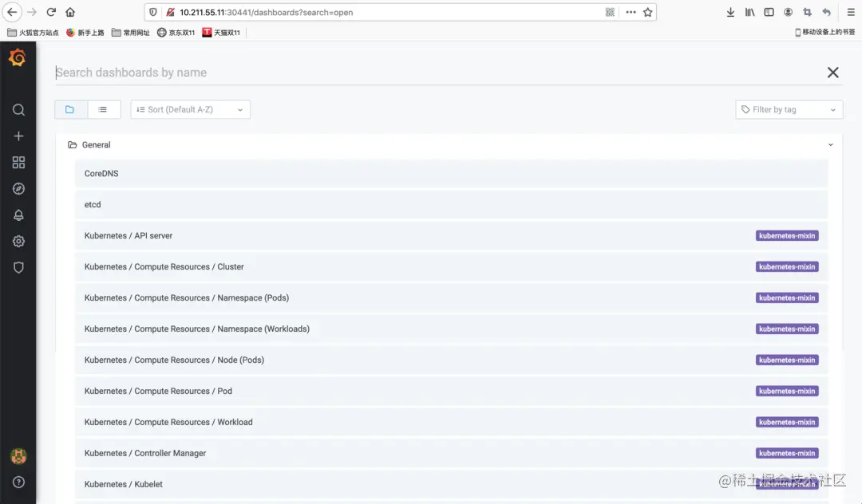This screenshot has height=504, width=862.
Task: Open the Create plus icon in the sidebar
Action: pos(18,136)
